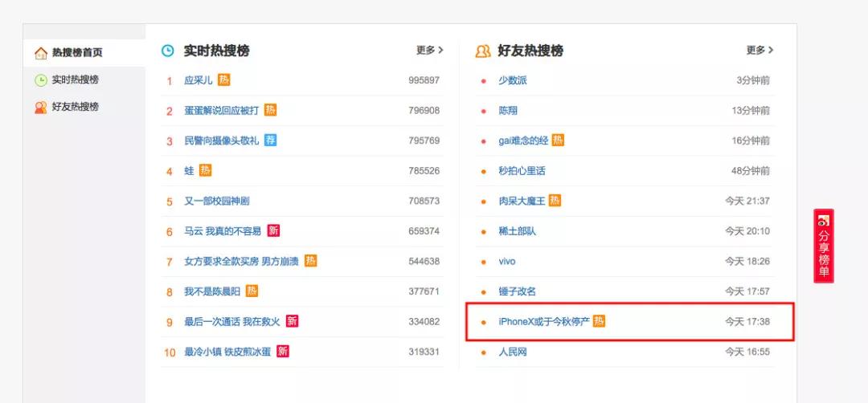Click search count 785526
868x403 pixels.
click(x=424, y=171)
